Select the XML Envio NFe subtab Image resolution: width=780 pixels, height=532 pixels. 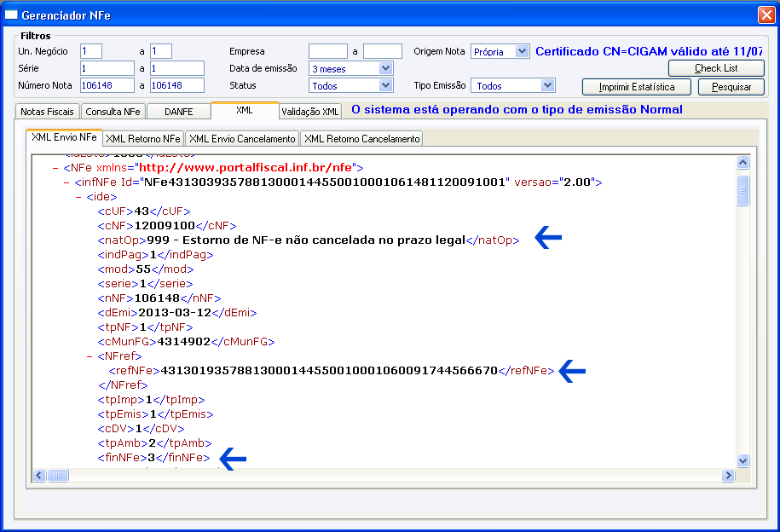(x=64, y=137)
